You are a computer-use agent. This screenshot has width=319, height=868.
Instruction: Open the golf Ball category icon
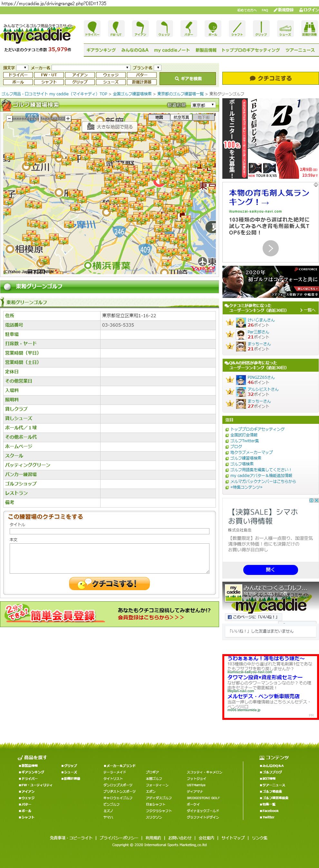(213, 28)
